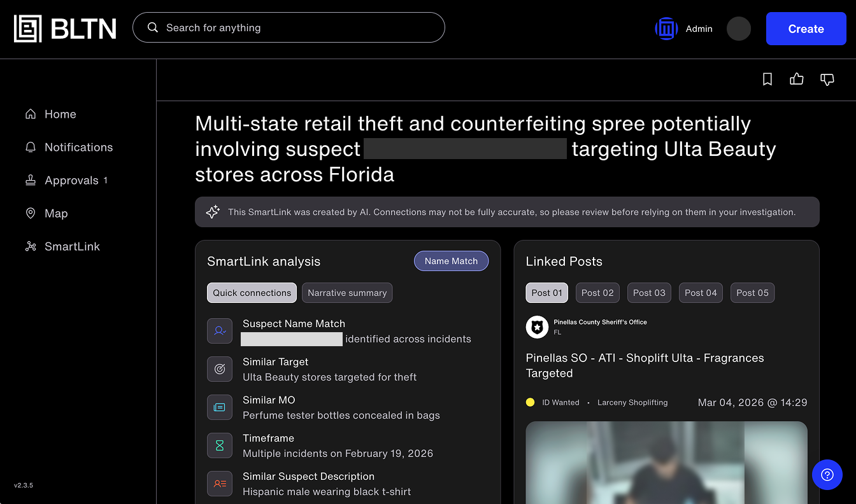The image size is (856, 504).
Task: Click the 'Similar Suspect Description' title
Action: point(308,476)
